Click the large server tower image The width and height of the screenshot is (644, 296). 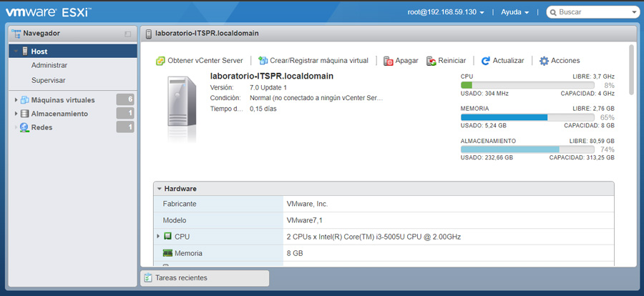point(182,102)
